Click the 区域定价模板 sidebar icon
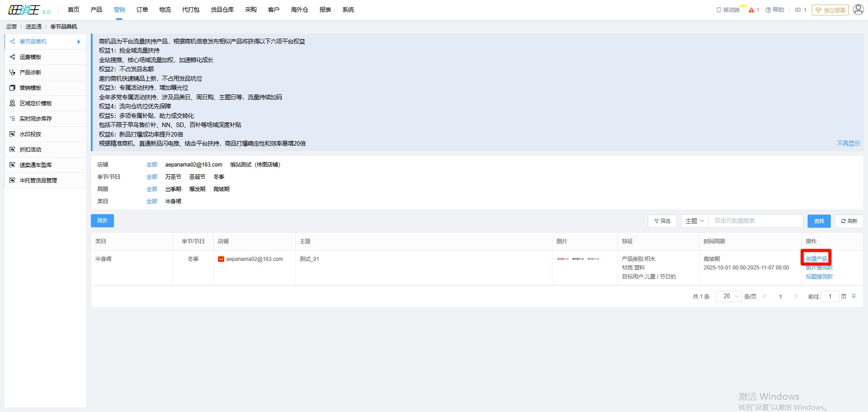 click(12, 103)
